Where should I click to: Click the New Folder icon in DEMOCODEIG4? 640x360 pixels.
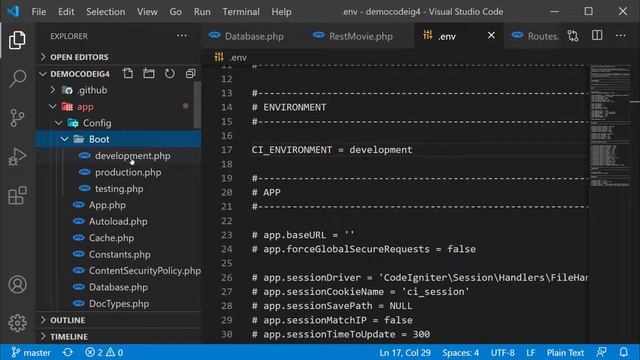[x=149, y=73]
